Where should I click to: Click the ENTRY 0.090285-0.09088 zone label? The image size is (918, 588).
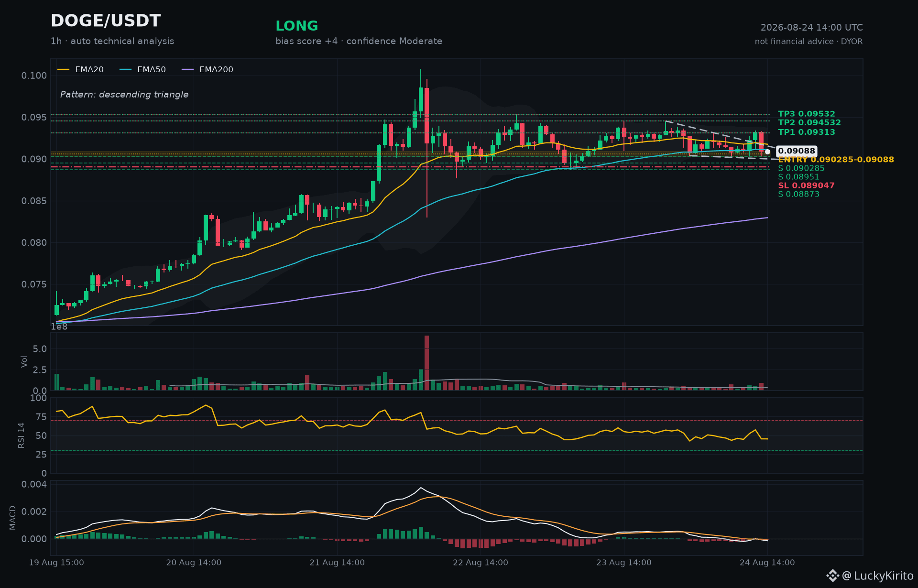(x=836, y=160)
